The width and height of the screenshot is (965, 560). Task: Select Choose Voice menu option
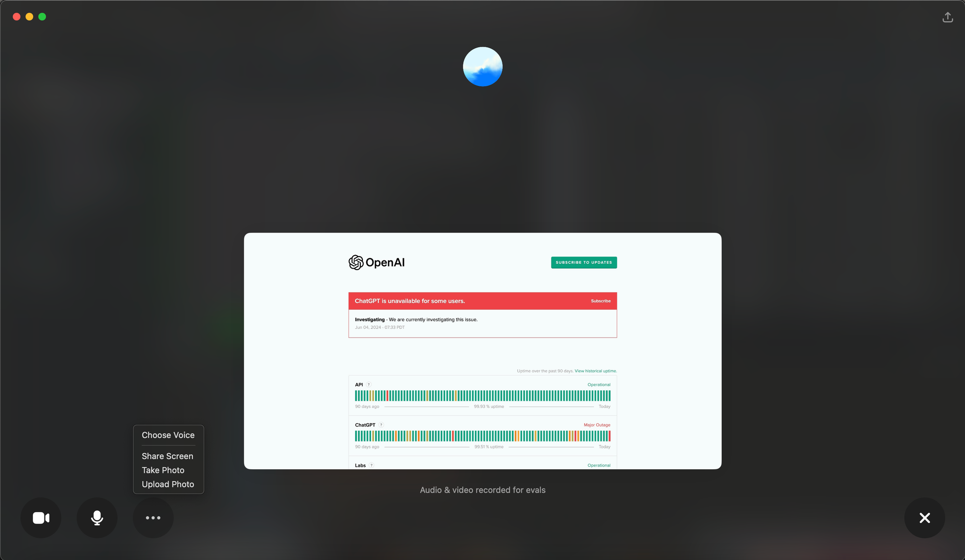click(168, 435)
